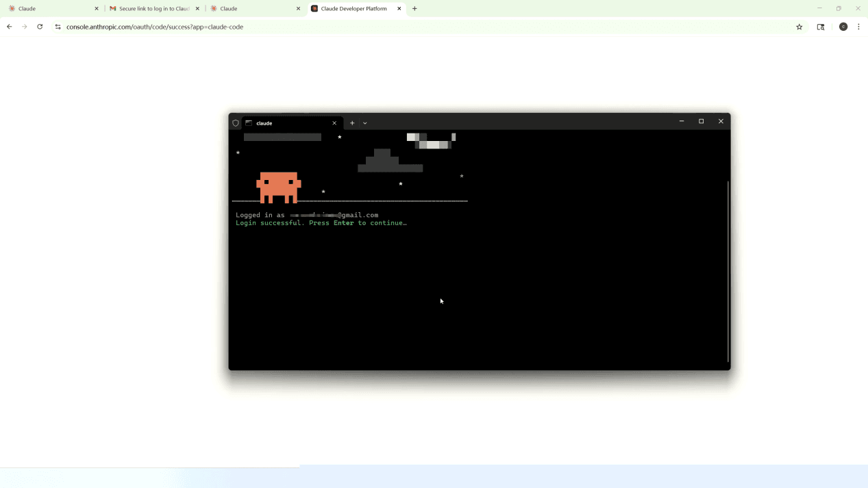Open the terminal profile dropdown chevron
The width and height of the screenshot is (868, 488).
[365, 123]
